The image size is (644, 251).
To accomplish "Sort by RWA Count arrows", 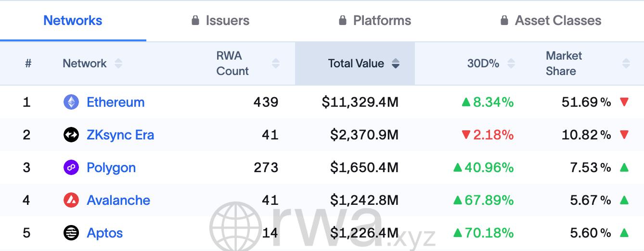I will [276, 63].
